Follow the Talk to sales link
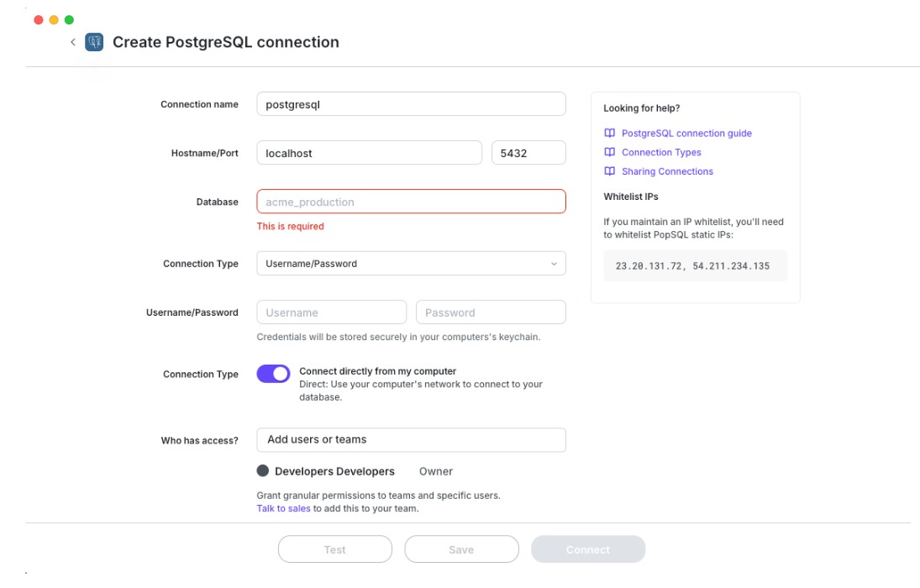 click(283, 508)
